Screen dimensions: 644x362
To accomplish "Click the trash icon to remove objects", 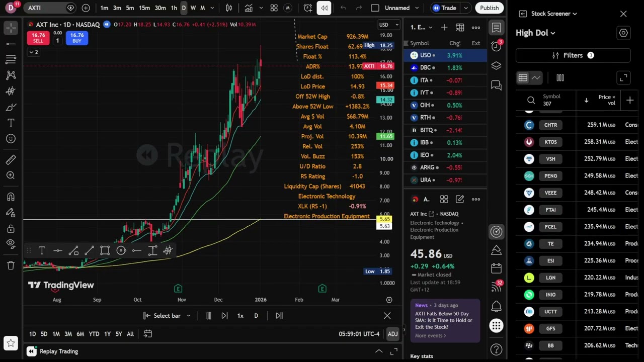I will 11,265.
